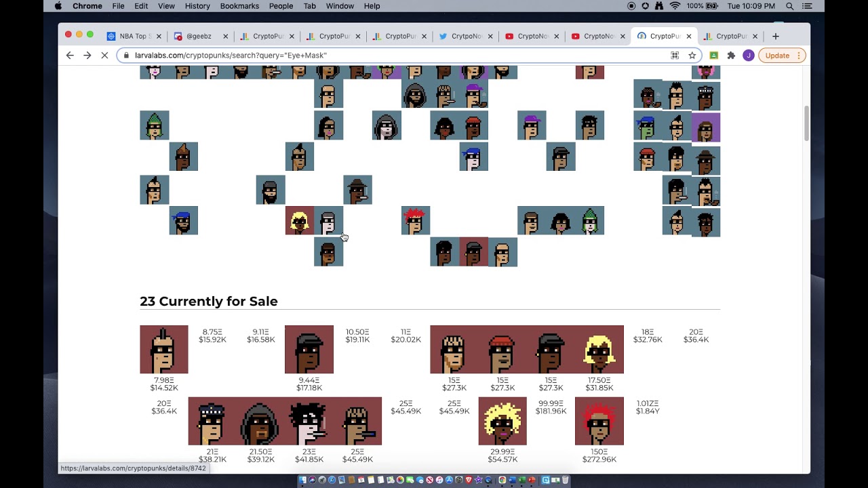Click the binoculars menu bar icon
868x488 pixels.
(x=660, y=6)
